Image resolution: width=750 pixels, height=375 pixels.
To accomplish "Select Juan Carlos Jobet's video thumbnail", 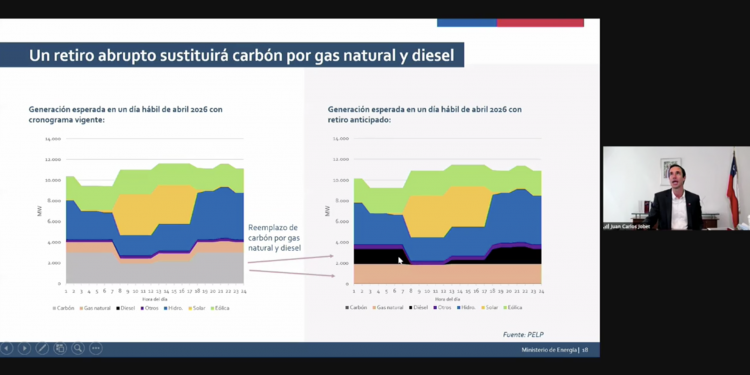I will coord(676,188).
